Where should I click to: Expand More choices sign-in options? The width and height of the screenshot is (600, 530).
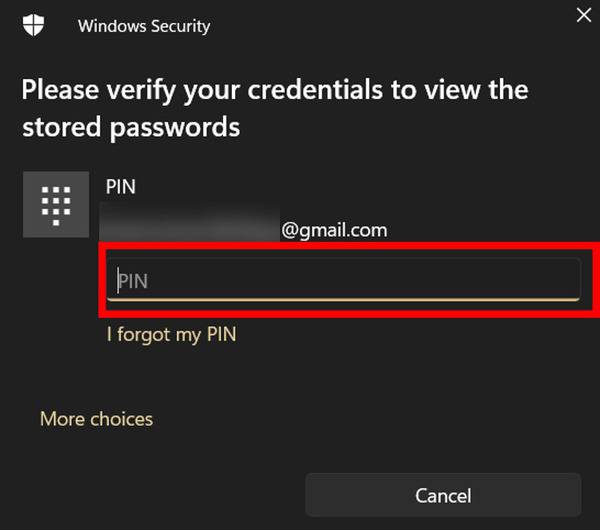click(96, 419)
